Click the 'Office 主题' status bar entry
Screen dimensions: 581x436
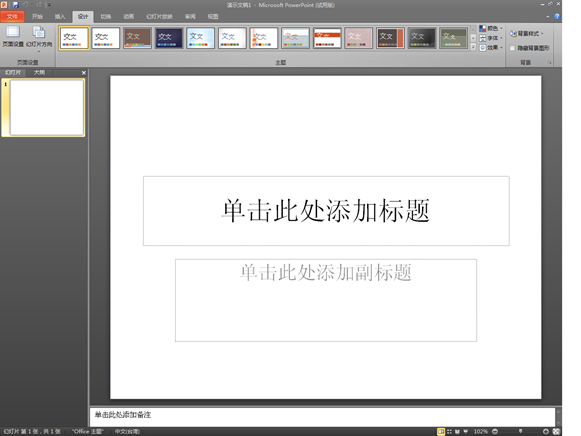(88, 431)
